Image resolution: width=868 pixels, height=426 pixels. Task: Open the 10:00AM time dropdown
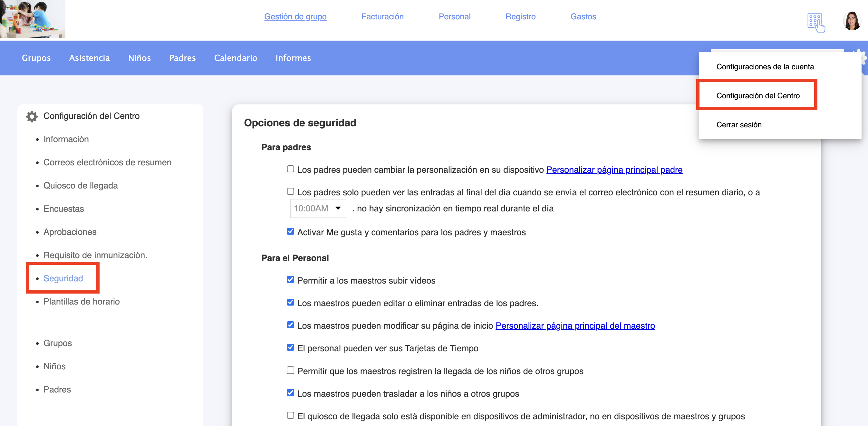pos(318,208)
